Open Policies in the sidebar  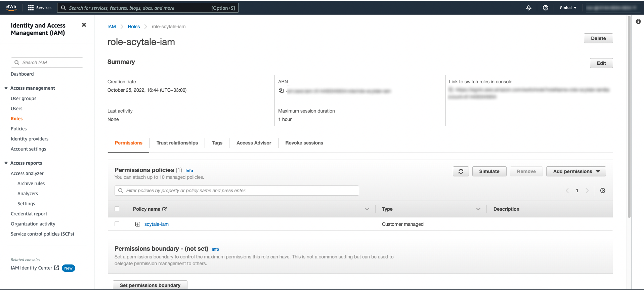pos(19,129)
